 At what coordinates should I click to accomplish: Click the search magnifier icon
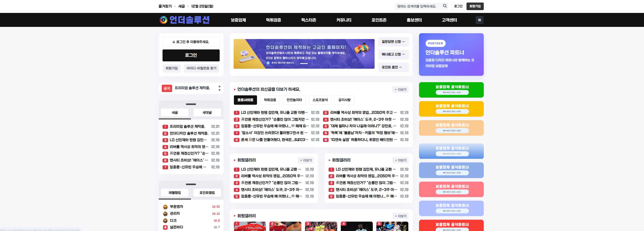pyautogui.click(x=445, y=6)
